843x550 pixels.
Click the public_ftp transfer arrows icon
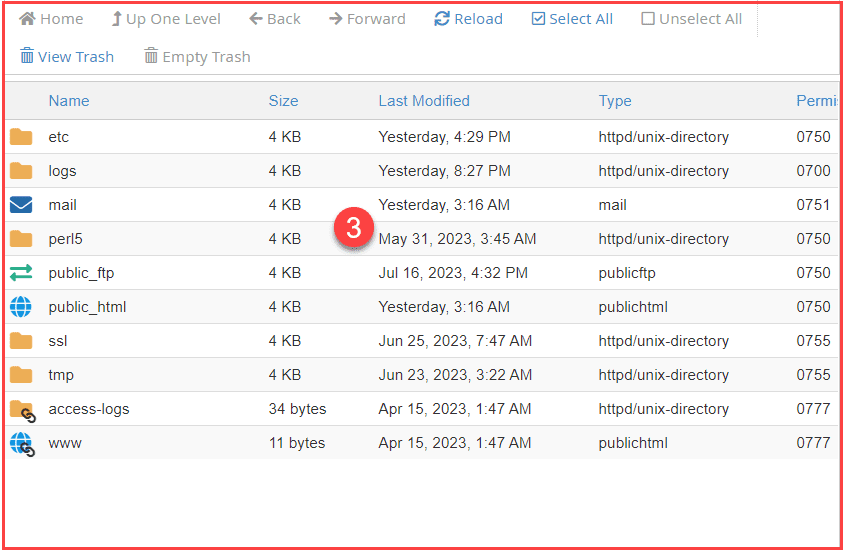pos(21,273)
